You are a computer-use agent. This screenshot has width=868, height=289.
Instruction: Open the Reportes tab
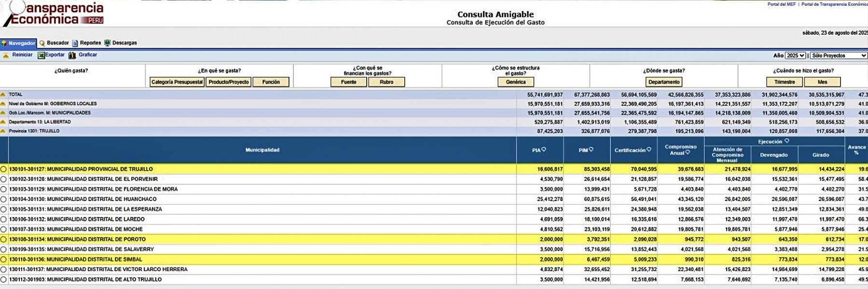90,43
